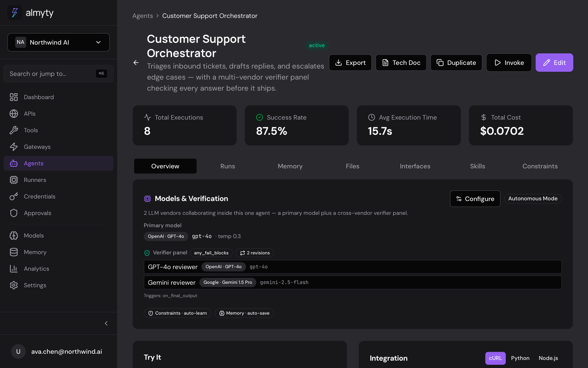Select the cURL integration tab

tap(495, 358)
